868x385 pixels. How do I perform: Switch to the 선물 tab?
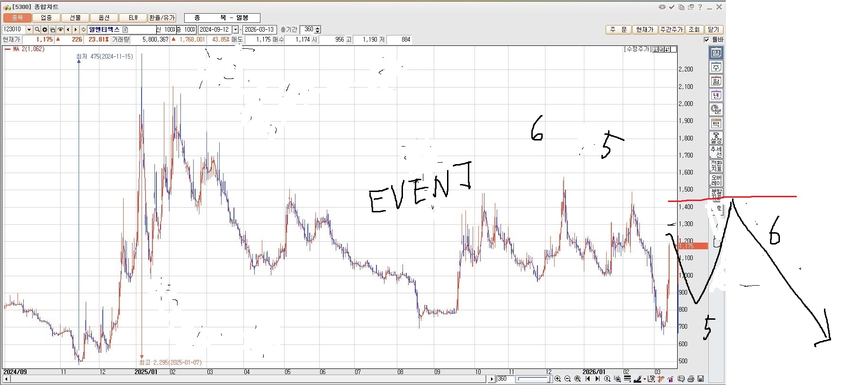(75, 18)
